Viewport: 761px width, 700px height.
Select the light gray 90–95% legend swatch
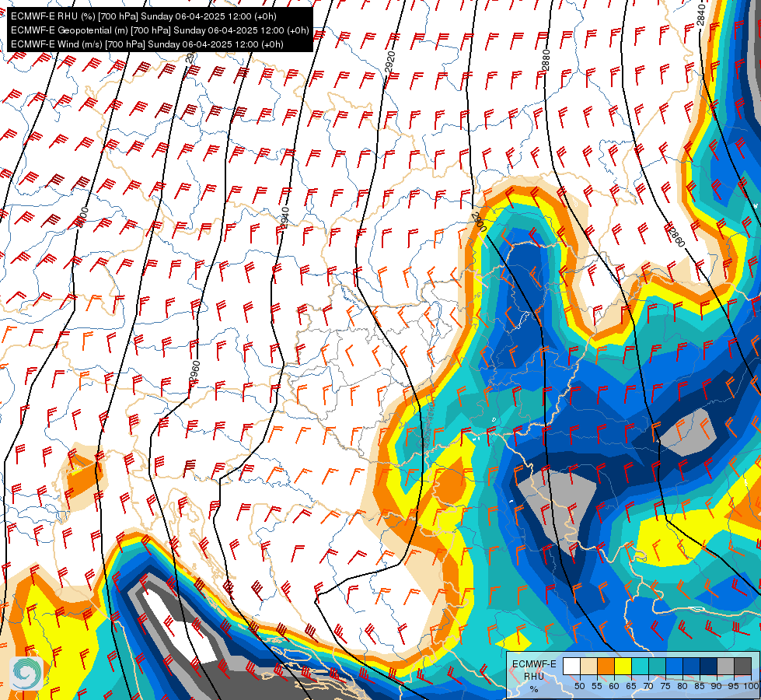pos(725,666)
